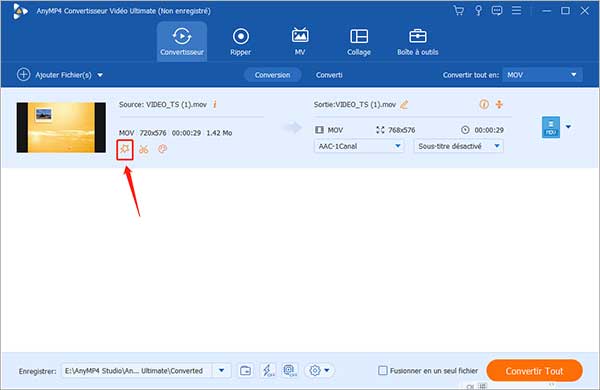
Task: Click the scissors Cut icon
Action: [144, 149]
